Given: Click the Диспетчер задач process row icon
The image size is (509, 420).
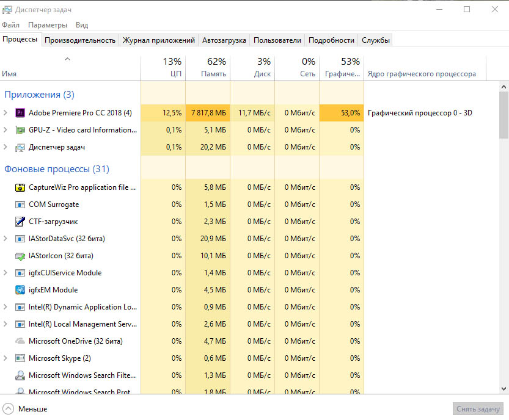Looking at the screenshot, I should coord(20,147).
